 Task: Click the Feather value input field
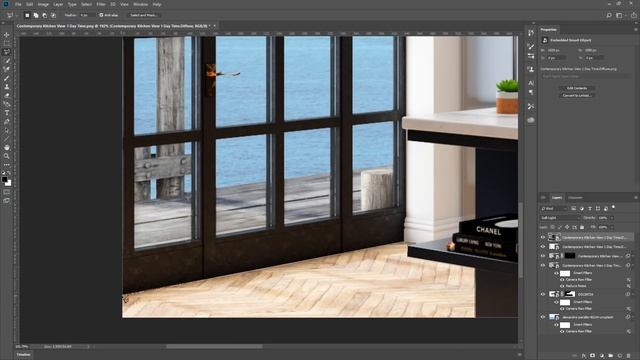click(86, 15)
